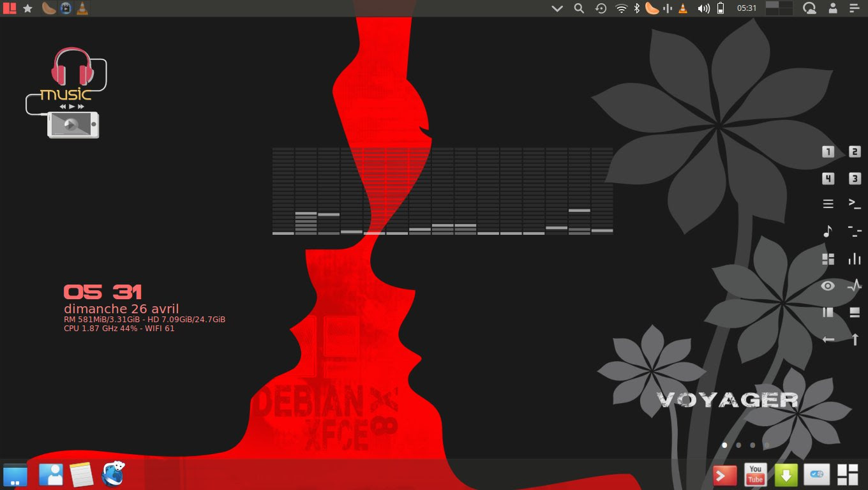Image resolution: width=868 pixels, height=490 pixels.
Task: Open the blue contacts dock icon
Action: click(50, 475)
